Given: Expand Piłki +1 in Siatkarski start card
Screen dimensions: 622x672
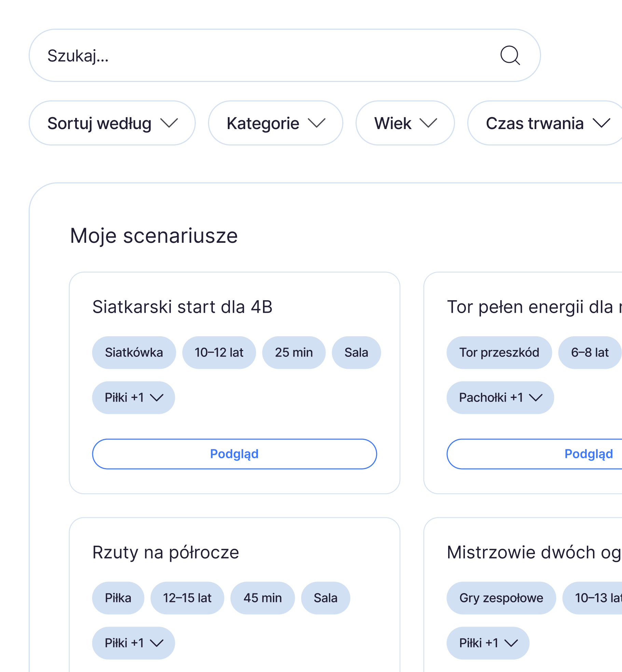Looking at the screenshot, I should coord(134,397).
